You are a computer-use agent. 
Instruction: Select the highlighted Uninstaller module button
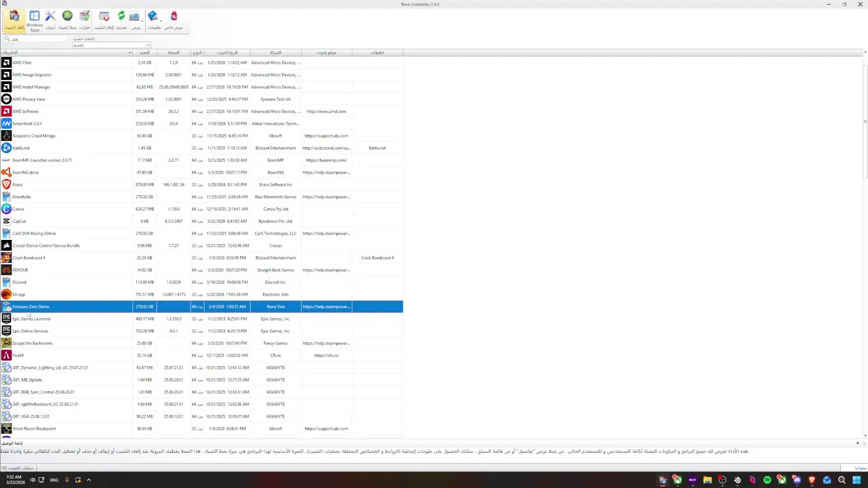coord(14,20)
